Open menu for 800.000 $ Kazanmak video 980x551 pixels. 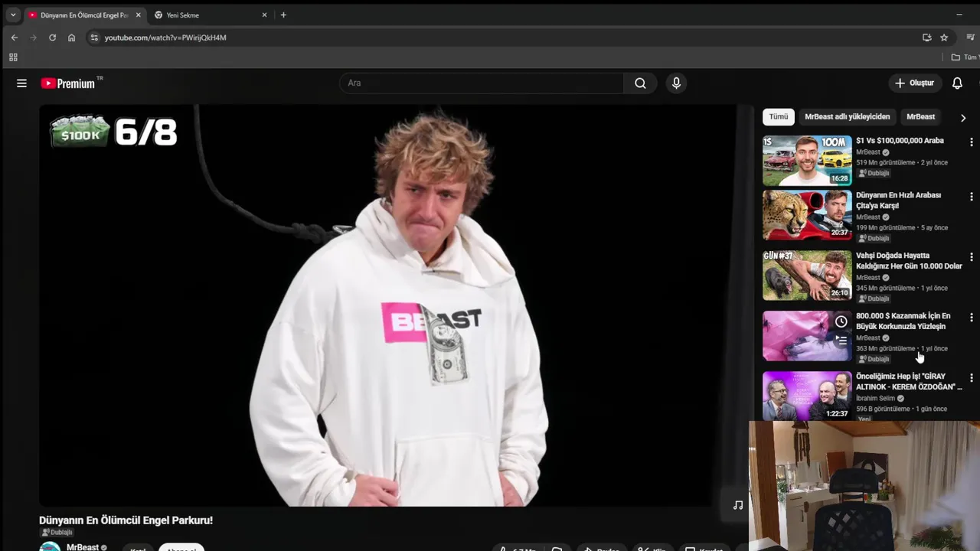click(x=971, y=318)
